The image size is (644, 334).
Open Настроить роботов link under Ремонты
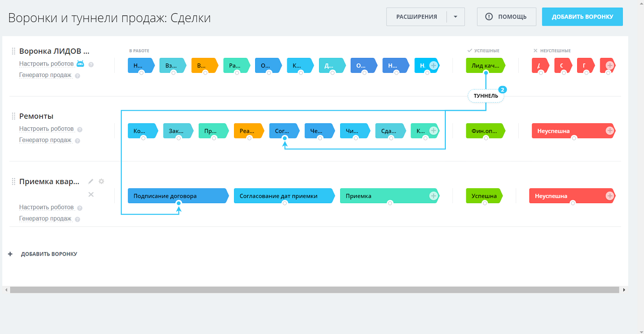(x=46, y=129)
